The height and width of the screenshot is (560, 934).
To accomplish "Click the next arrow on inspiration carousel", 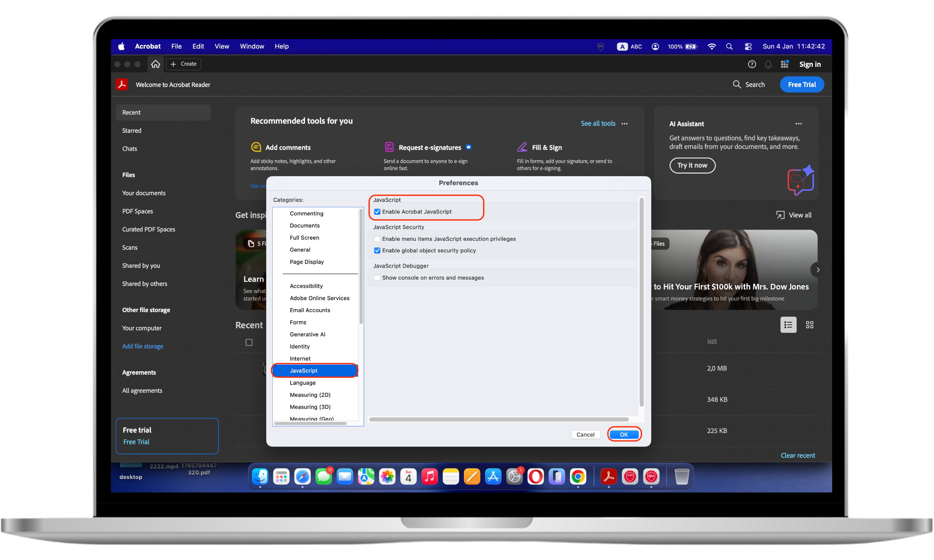I will point(818,270).
